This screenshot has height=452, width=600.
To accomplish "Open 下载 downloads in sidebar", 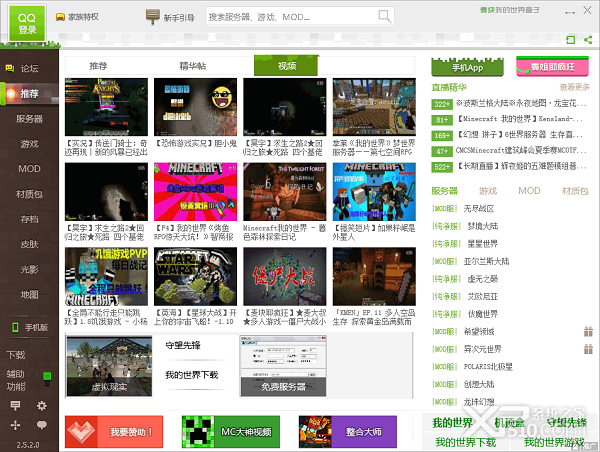I will click(x=16, y=355).
